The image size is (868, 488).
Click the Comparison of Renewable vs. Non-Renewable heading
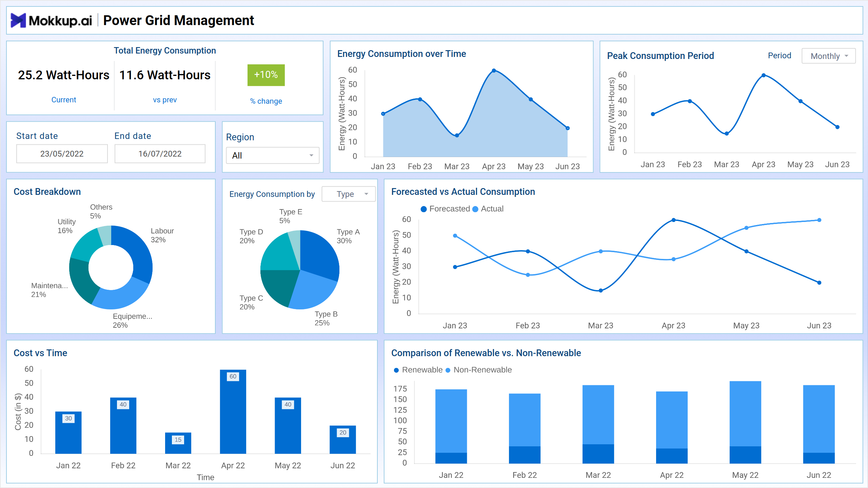[x=486, y=353]
